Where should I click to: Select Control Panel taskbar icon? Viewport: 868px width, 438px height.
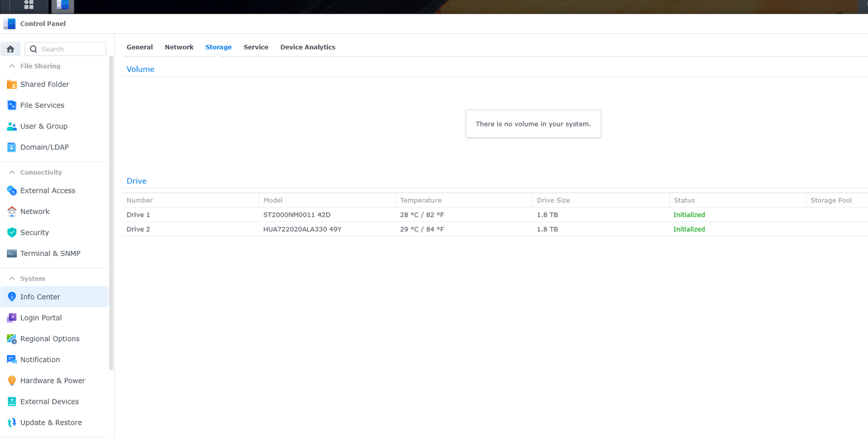click(x=63, y=5)
